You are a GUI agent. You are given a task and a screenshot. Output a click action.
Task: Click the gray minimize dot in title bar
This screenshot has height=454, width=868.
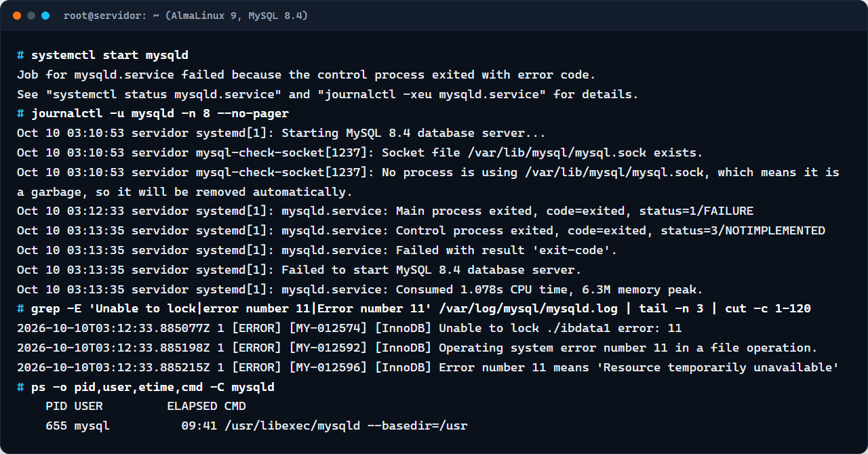[x=31, y=16]
